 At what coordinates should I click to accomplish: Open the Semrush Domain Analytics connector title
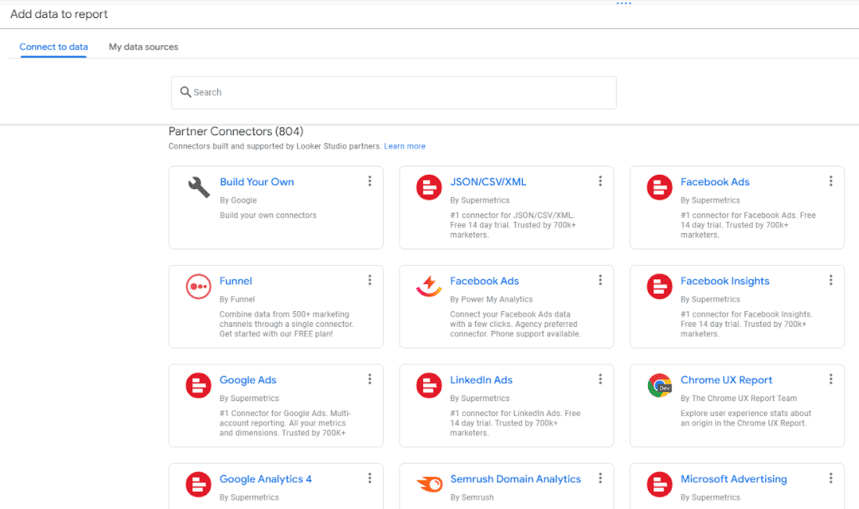516,479
